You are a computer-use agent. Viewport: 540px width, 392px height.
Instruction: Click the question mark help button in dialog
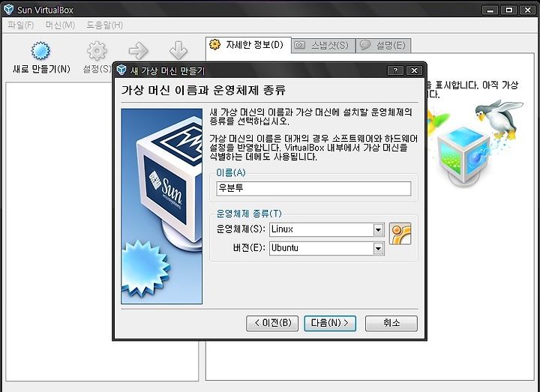(x=395, y=70)
